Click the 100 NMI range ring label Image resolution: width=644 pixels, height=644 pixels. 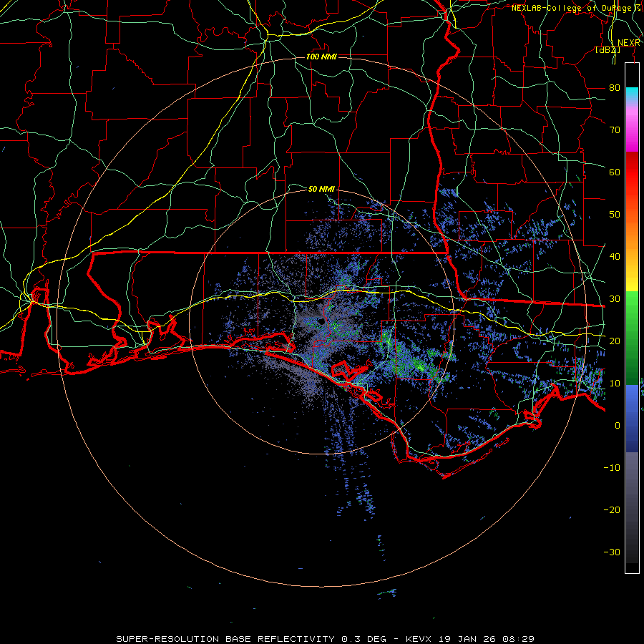point(321,57)
